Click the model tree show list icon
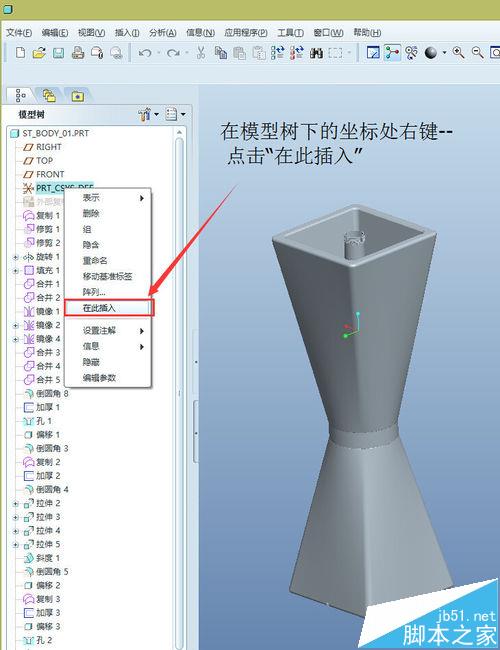 (x=171, y=114)
